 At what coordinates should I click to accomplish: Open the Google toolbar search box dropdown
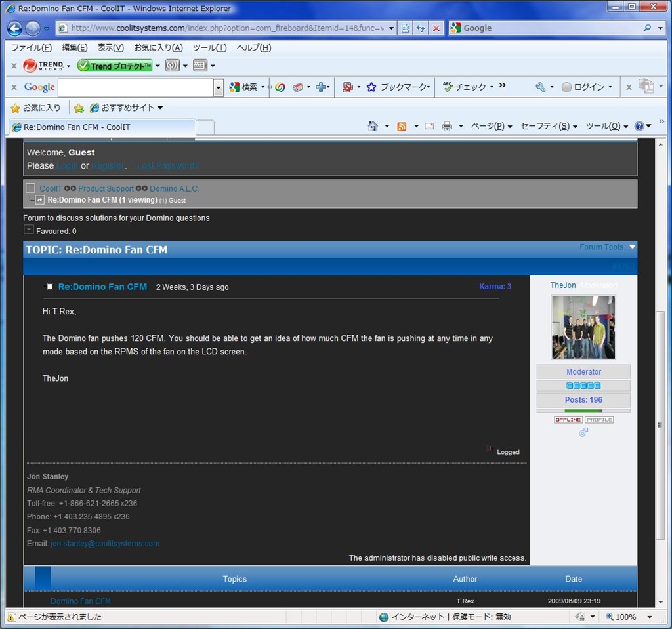point(218,87)
